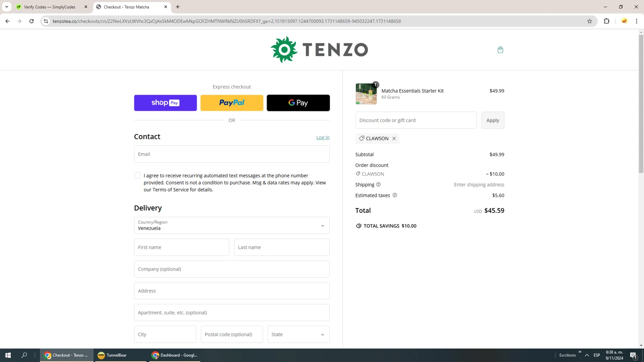
Task: Focus Discount code or gift card field
Action: pyautogui.click(x=416, y=120)
